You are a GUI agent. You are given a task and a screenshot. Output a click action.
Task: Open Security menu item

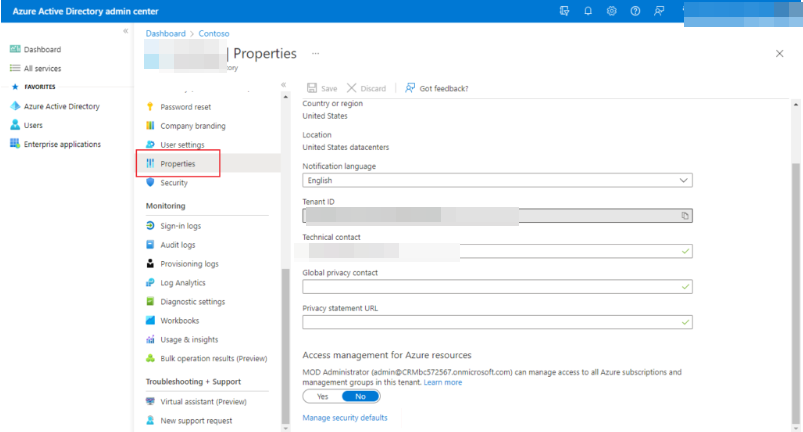pos(174,183)
